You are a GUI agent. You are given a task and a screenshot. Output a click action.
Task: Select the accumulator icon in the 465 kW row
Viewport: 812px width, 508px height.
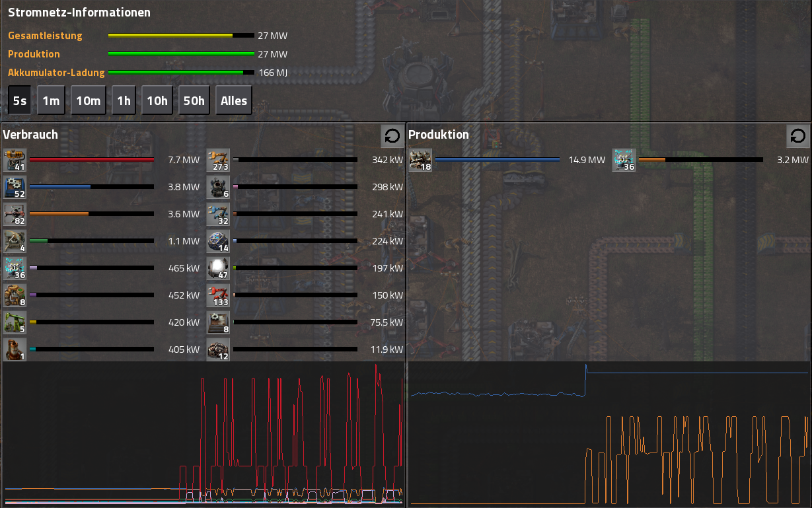pyautogui.click(x=15, y=268)
